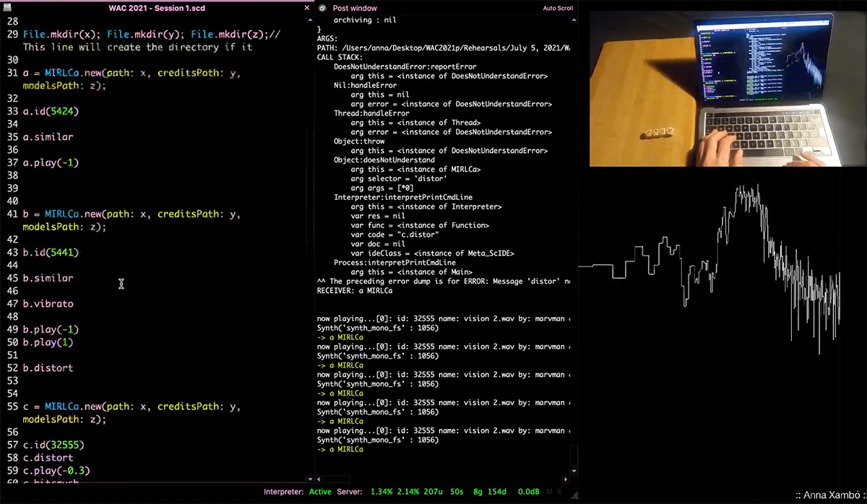Click the 50s synth counter in the status bar
The image size is (867, 504).
456,491
